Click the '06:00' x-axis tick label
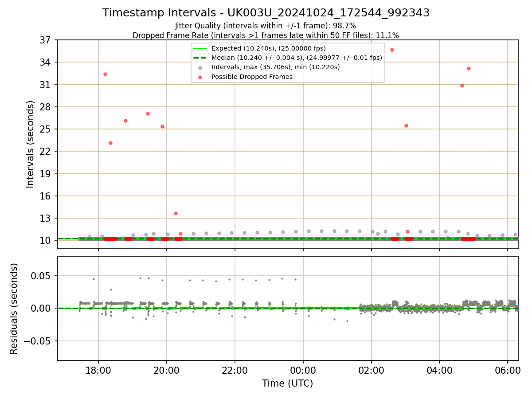The image size is (532, 399). [508, 370]
